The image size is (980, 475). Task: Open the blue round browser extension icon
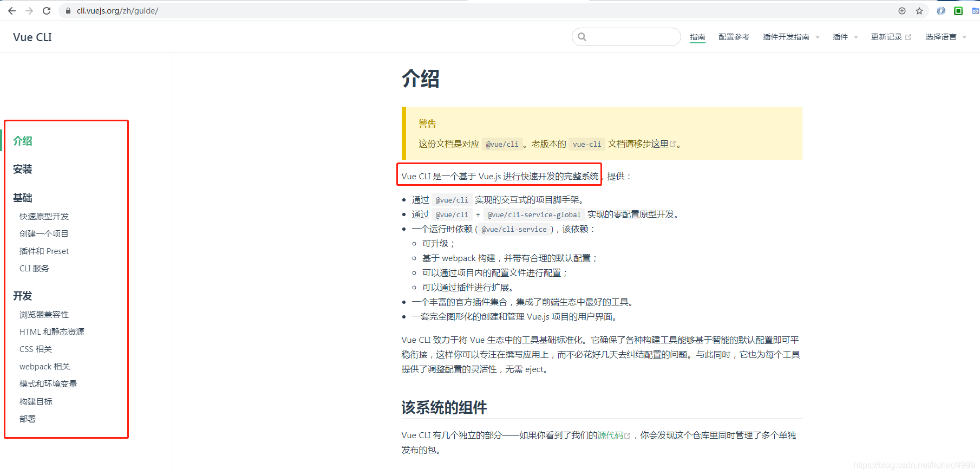coord(941,11)
